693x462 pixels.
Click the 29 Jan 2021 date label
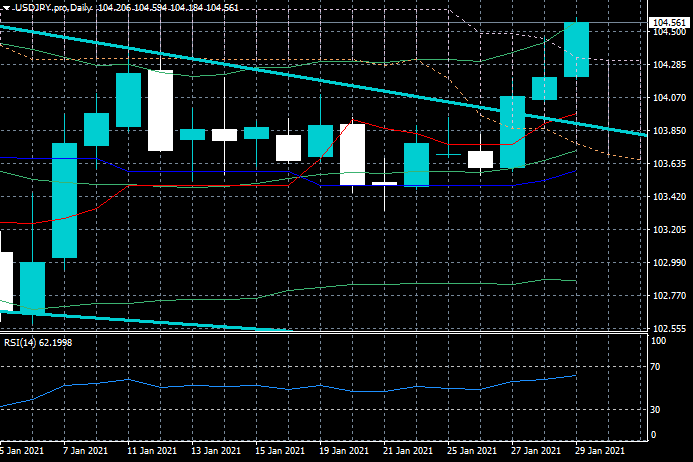600,451
